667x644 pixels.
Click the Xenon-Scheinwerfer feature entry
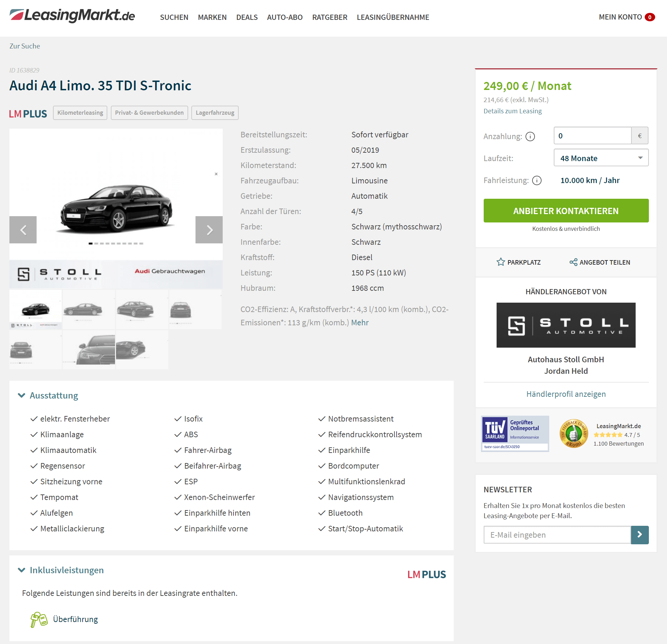pos(215,497)
